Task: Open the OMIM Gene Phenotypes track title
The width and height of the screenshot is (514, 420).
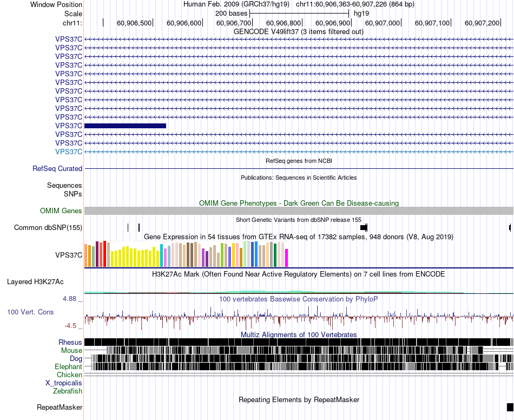Action: [299, 204]
